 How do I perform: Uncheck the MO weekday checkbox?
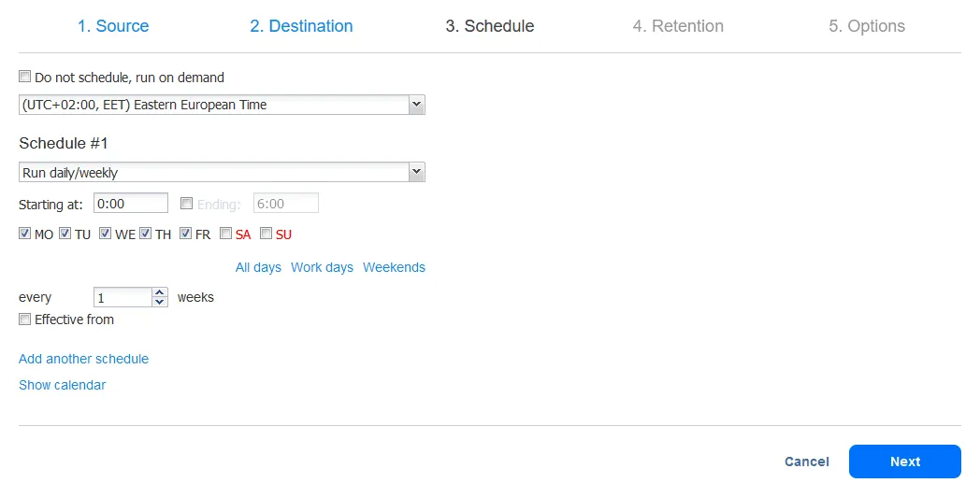point(25,234)
